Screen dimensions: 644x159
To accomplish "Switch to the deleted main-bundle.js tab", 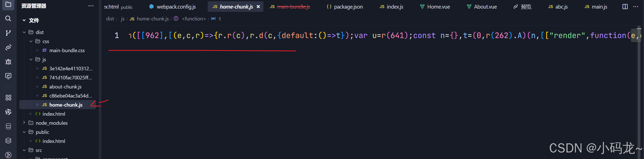I will 290,7.
